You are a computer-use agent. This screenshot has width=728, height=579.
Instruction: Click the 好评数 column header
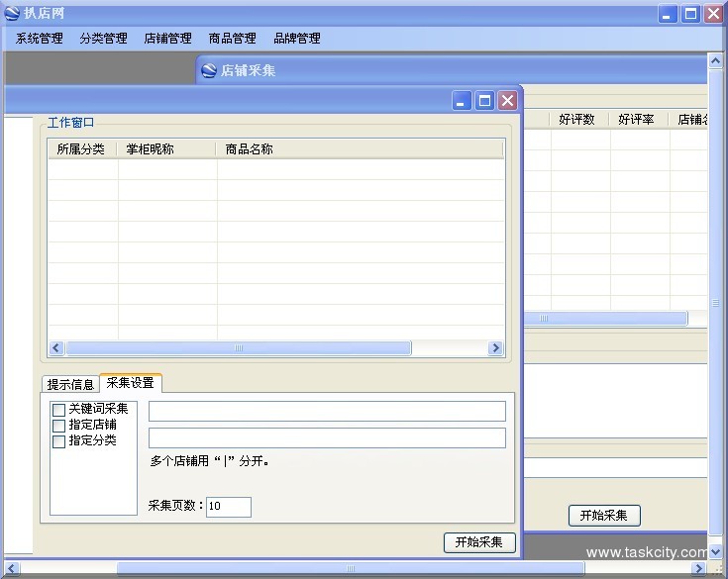[577, 119]
